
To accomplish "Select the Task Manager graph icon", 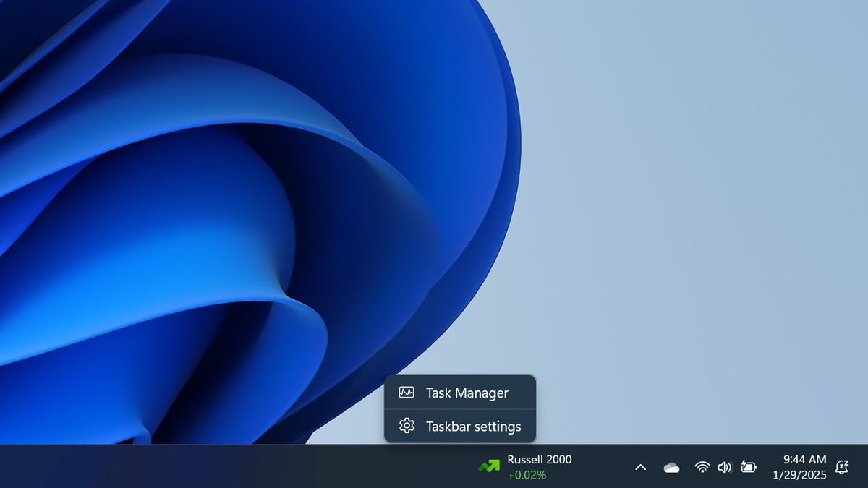I will (x=407, y=393).
